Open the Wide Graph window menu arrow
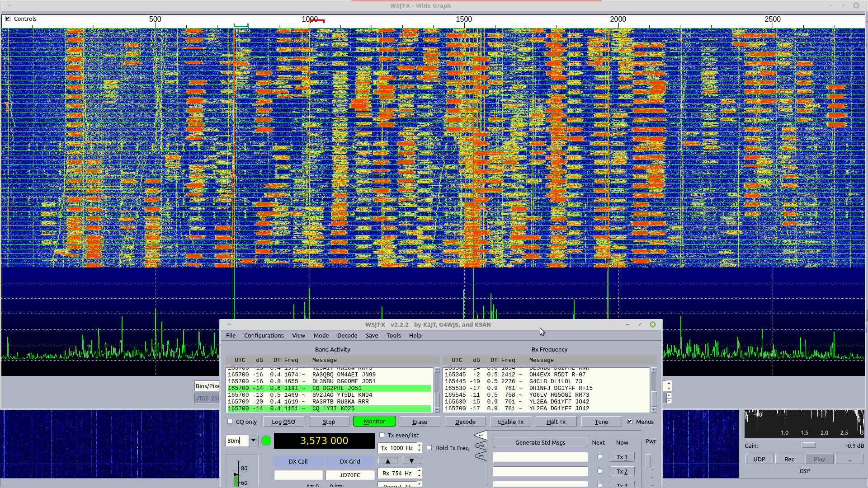 [10, 5]
